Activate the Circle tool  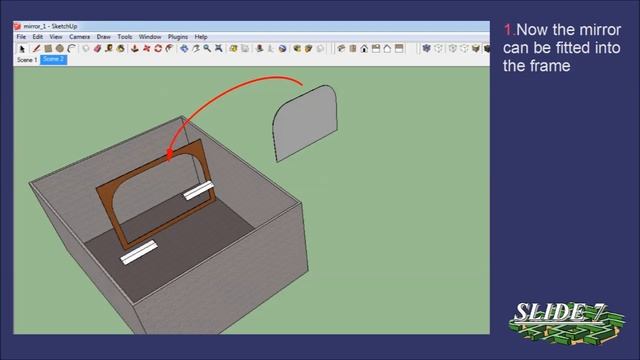[60, 49]
